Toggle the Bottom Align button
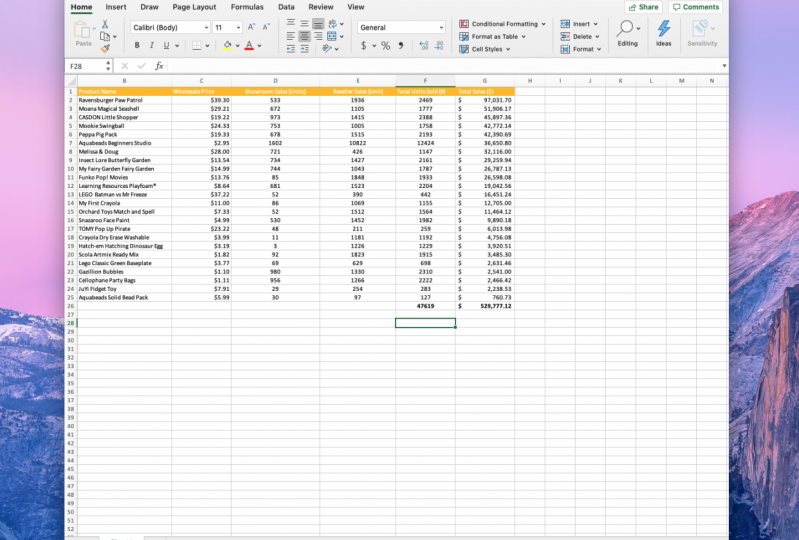The image size is (799, 540). pyautogui.click(x=318, y=23)
